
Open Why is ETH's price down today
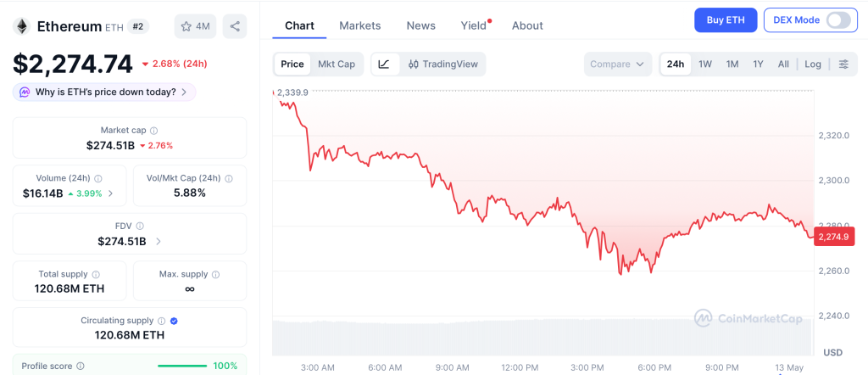tap(104, 92)
